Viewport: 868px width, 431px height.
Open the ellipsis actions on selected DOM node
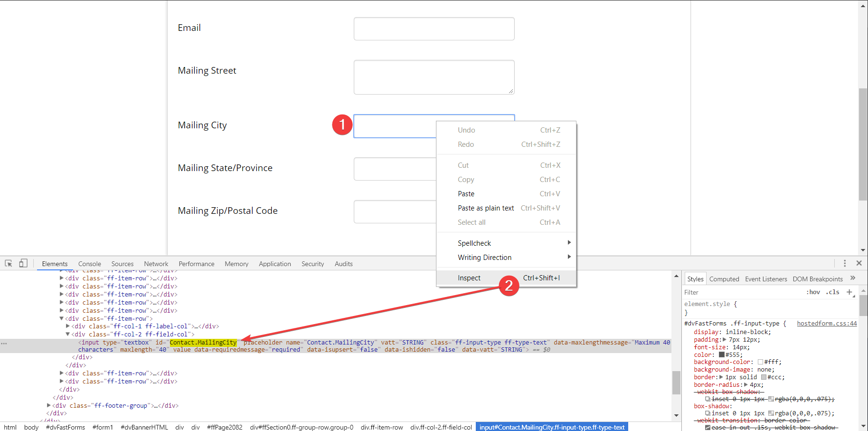(x=4, y=343)
